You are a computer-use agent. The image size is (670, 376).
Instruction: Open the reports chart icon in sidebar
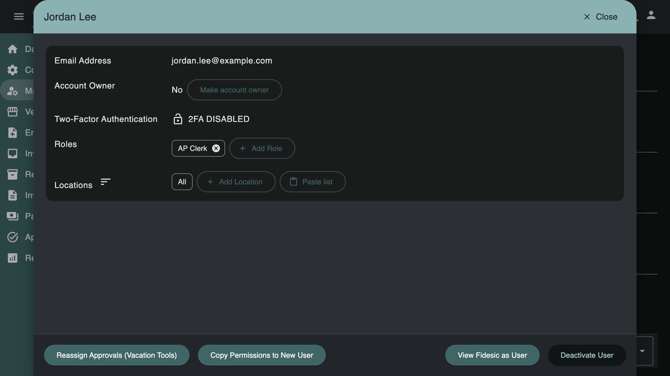(12, 258)
